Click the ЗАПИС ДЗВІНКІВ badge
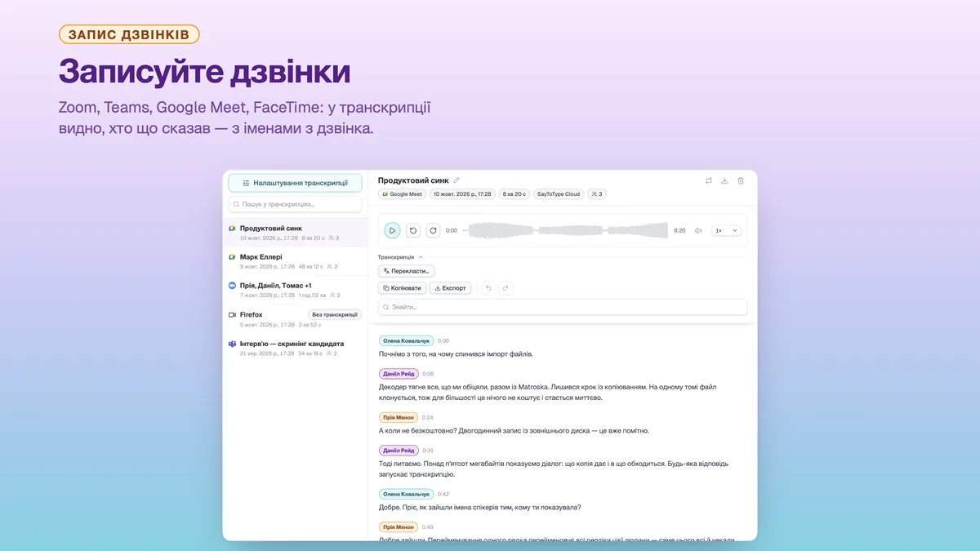Viewport: 980px width, 551px height. pyautogui.click(x=129, y=34)
